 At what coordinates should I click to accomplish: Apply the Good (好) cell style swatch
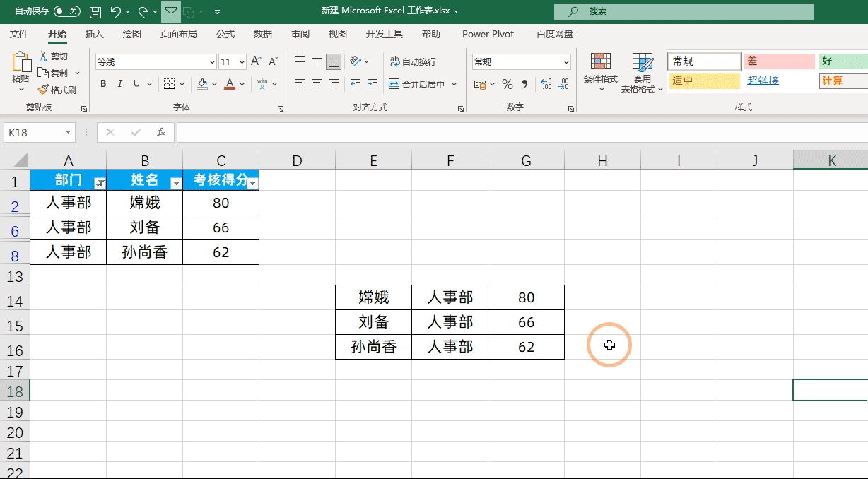pyautogui.click(x=843, y=61)
